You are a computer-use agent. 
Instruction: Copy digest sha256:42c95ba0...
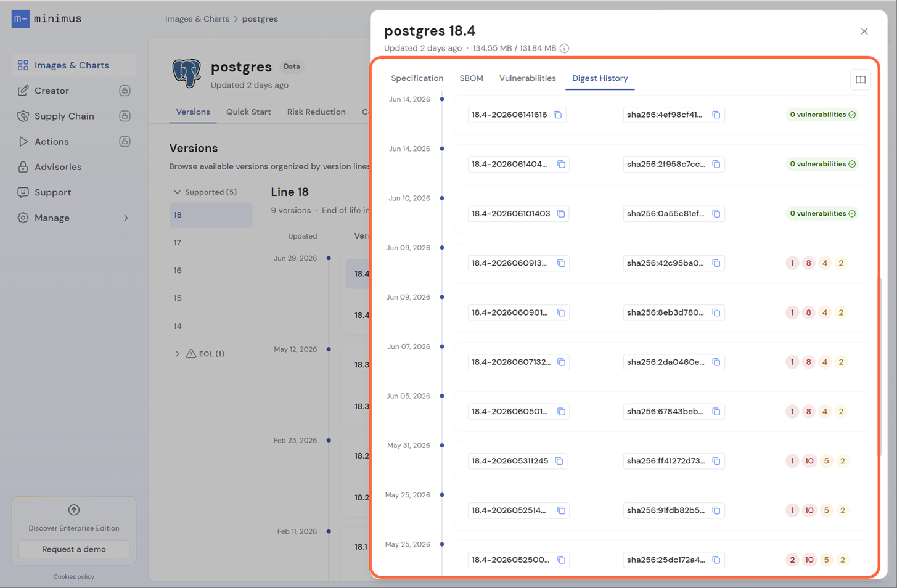(716, 263)
